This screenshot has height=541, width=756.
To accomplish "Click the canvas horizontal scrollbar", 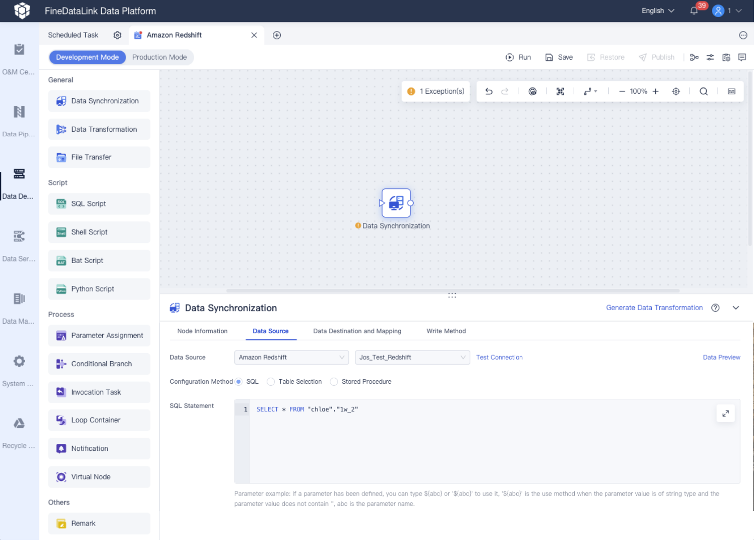I will click(453, 291).
